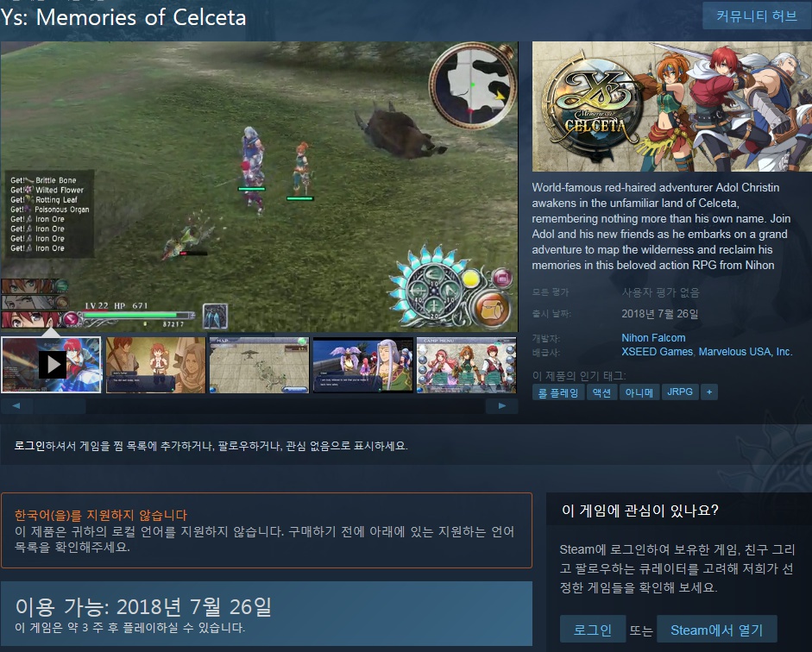812x652 pixels.
Task: Open Nihon Falcom developer link
Action: point(653,338)
